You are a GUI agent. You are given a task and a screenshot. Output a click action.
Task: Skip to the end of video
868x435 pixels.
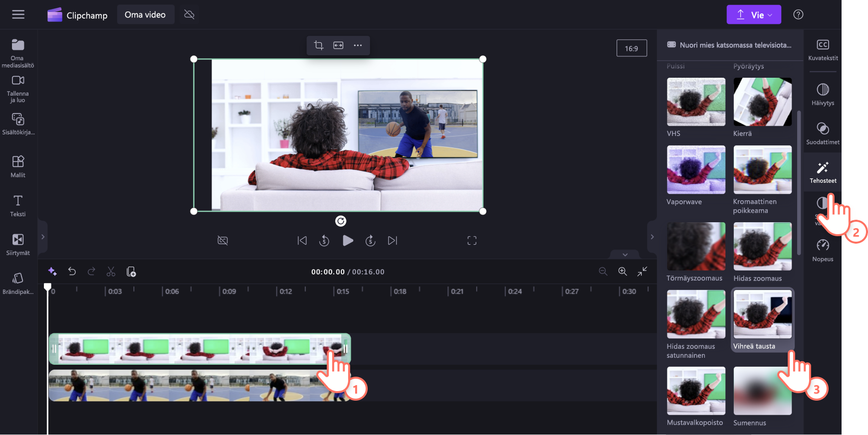(393, 241)
